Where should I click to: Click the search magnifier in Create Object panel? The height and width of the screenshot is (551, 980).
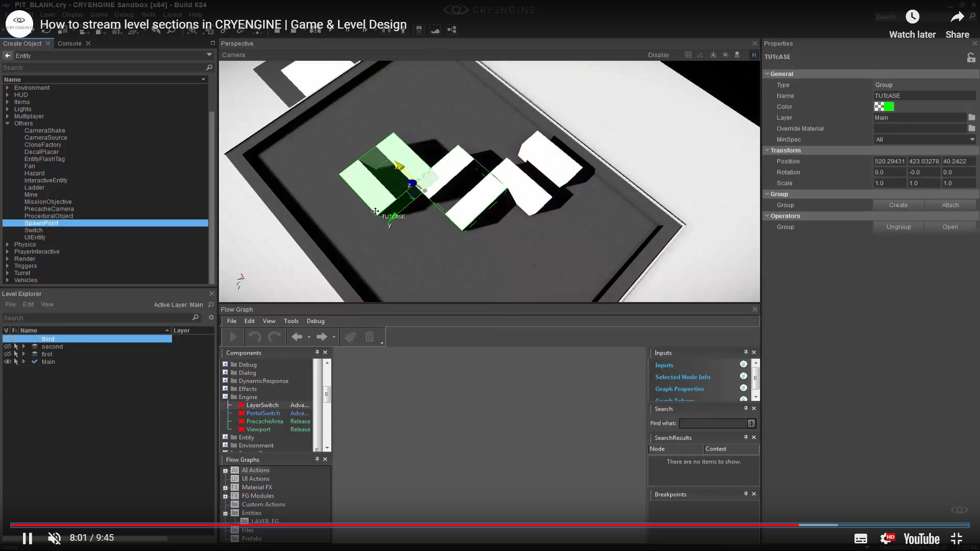(x=209, y=67)
